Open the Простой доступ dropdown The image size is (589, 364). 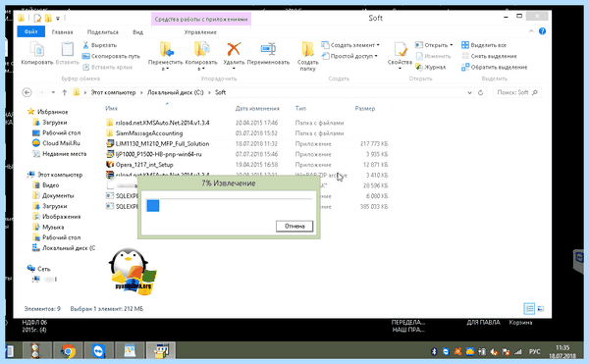(349, 56)
